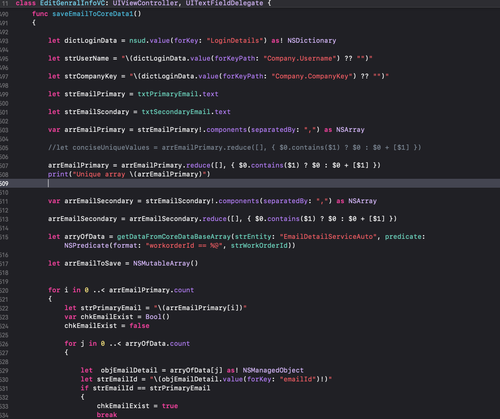Click the NSManagedObject type name
The image size is (500, 419).
coord(273,370)
